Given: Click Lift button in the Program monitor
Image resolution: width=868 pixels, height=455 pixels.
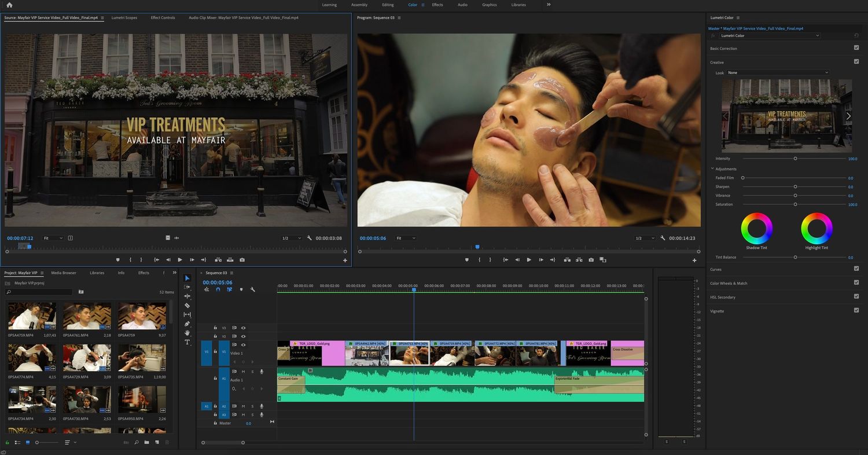Looking at the screenshot, I should 567,260.
